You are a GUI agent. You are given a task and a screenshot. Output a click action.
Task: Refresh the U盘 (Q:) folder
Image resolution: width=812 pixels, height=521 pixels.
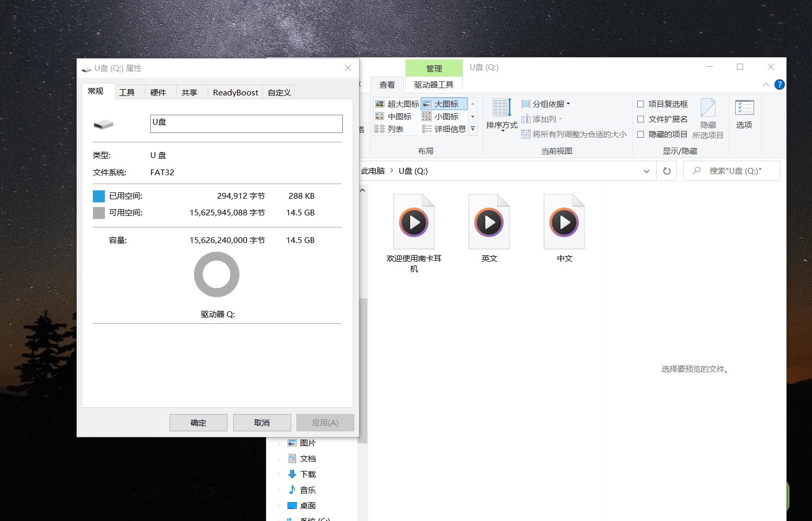point(667,171)
